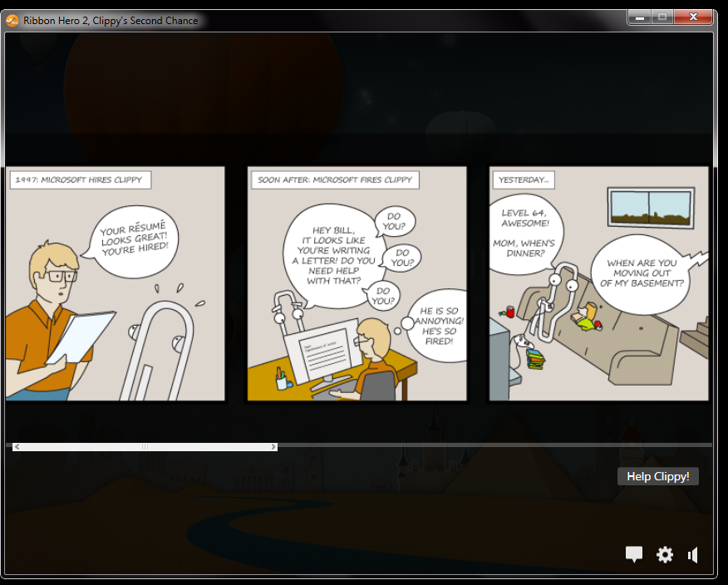This screenshot has height=585, width=728.
Task: Click 'YOUR RÉSUMÉ LOOKS GREAT!' speech bubble
Action: point(132,240)
